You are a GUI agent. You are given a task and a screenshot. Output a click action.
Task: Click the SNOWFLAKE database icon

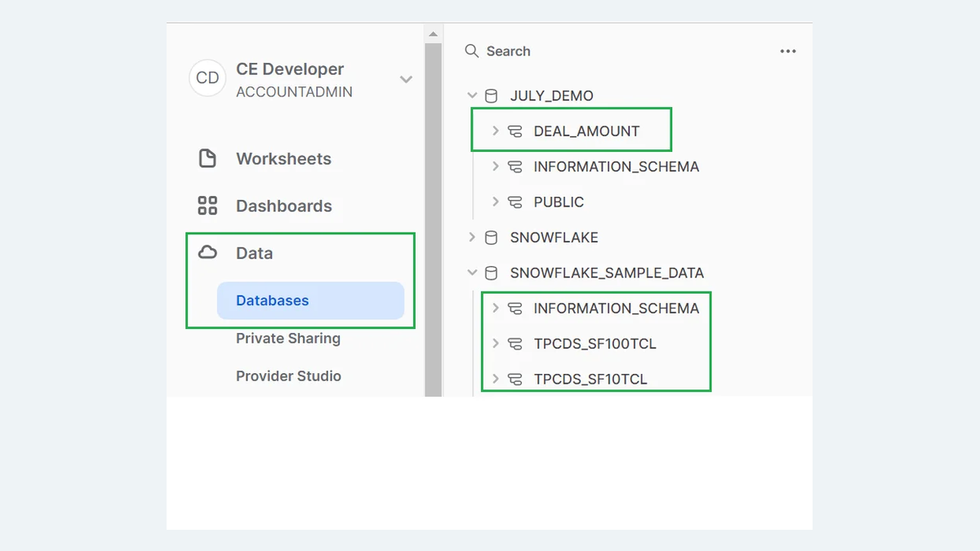point(491,238)
